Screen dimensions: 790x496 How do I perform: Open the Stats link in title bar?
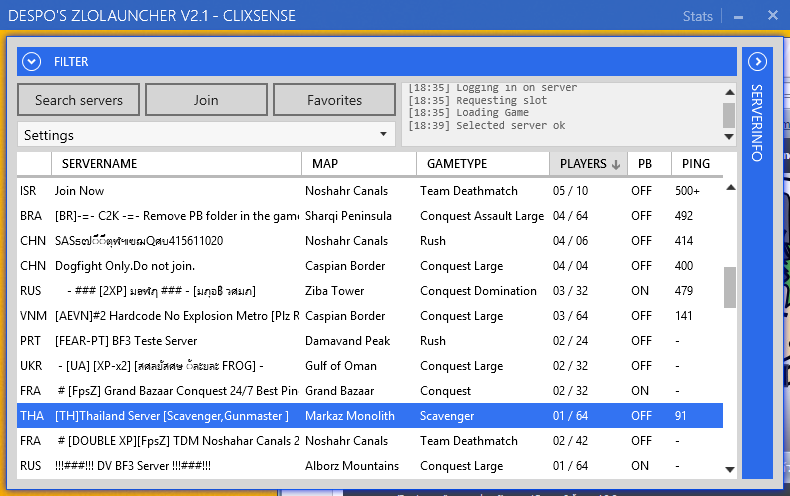(x=697, y=16)
